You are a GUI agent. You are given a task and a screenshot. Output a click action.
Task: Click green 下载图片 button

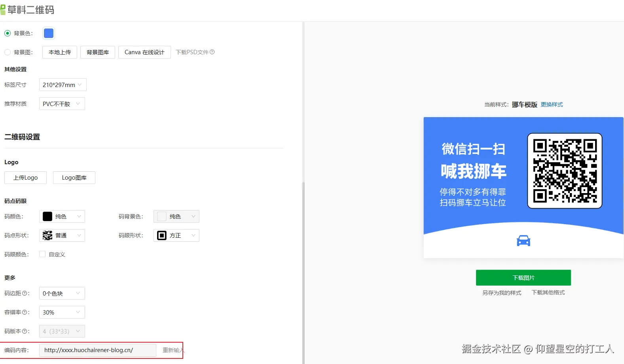[x=523, y=278]
